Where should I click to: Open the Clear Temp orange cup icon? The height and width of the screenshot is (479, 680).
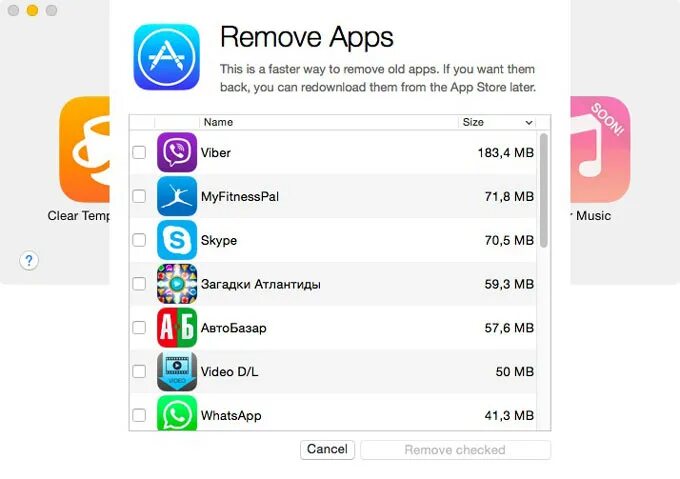pos(85,149)
